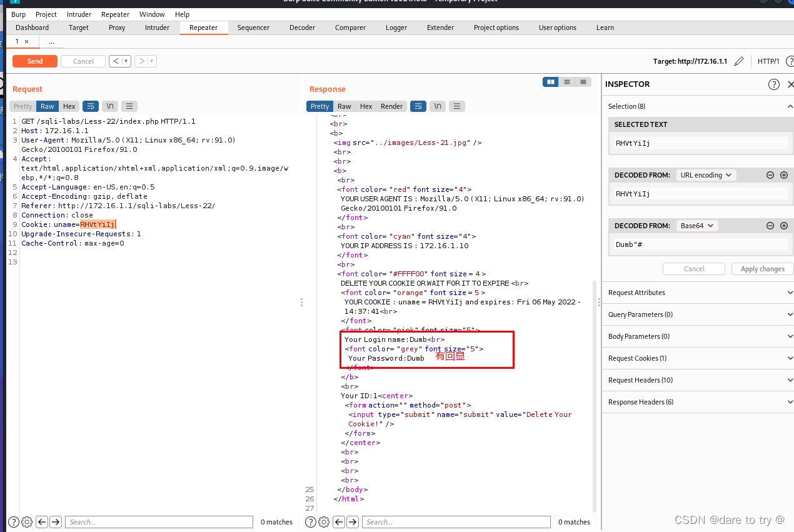Image resolution: width=794 pixels, height=532 pixels.
Task: Switch to the Proxy tab
Action: pyautogui.click(x=117, y=28)
